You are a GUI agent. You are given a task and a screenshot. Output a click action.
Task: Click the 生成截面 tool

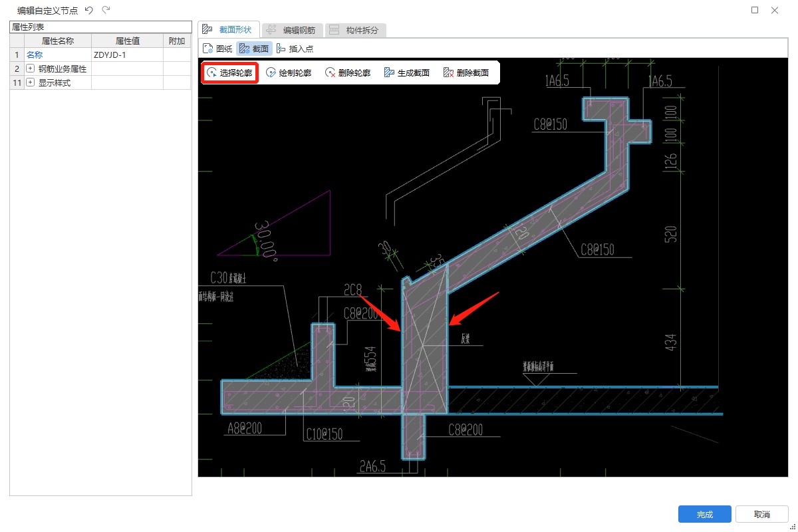[407, 72]
